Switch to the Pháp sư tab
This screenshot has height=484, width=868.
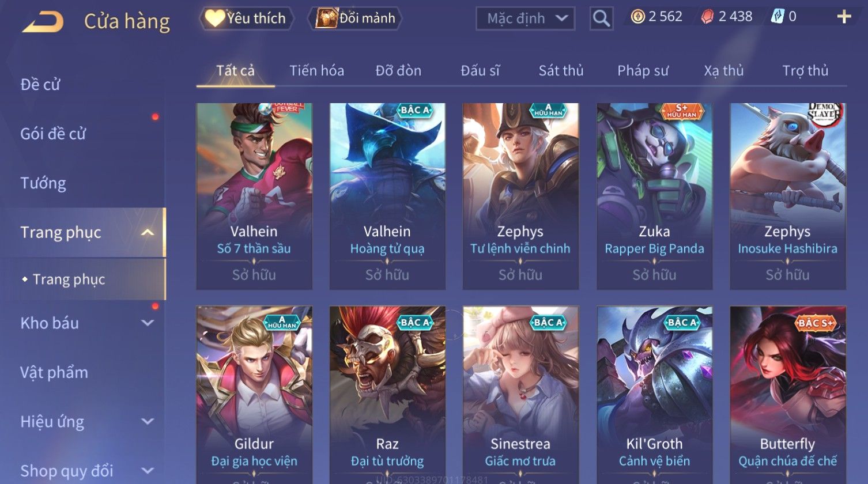coord(643,71)
